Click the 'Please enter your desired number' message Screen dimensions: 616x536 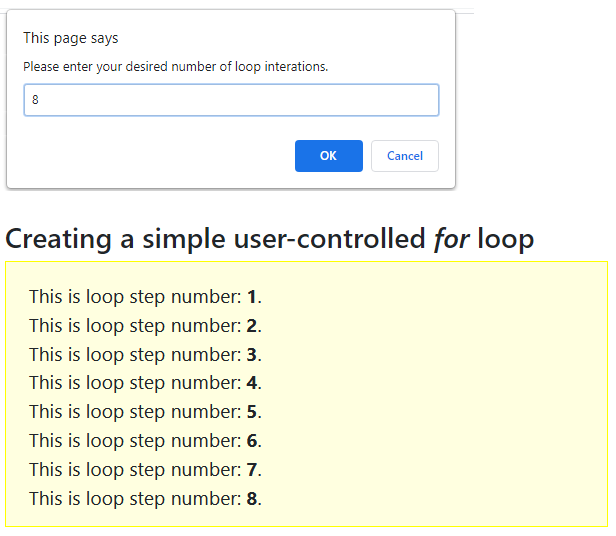[x=176, y=67]
